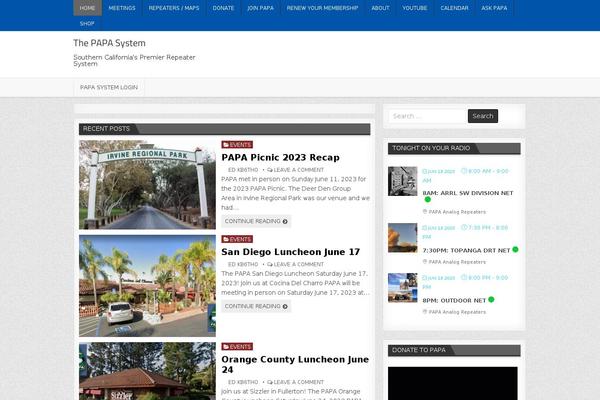Viewport: 600px width, 400px height.
Task: Open the Shop menu item
Action: point(87,23)
